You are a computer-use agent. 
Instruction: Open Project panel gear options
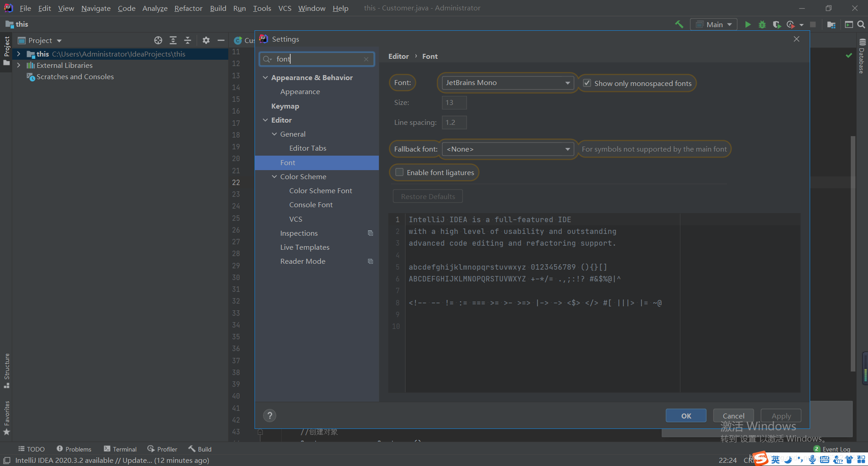206,40
